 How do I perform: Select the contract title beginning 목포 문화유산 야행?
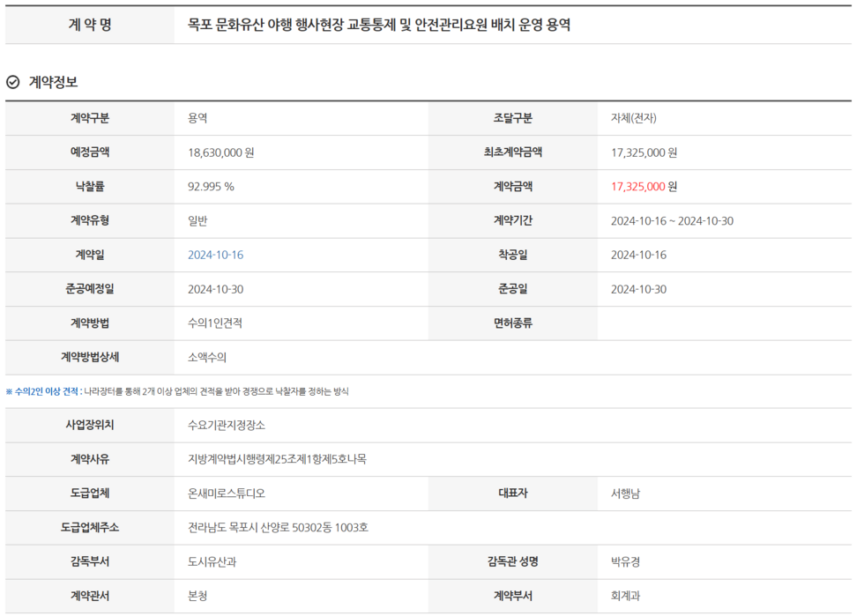(x=379, y=25)
